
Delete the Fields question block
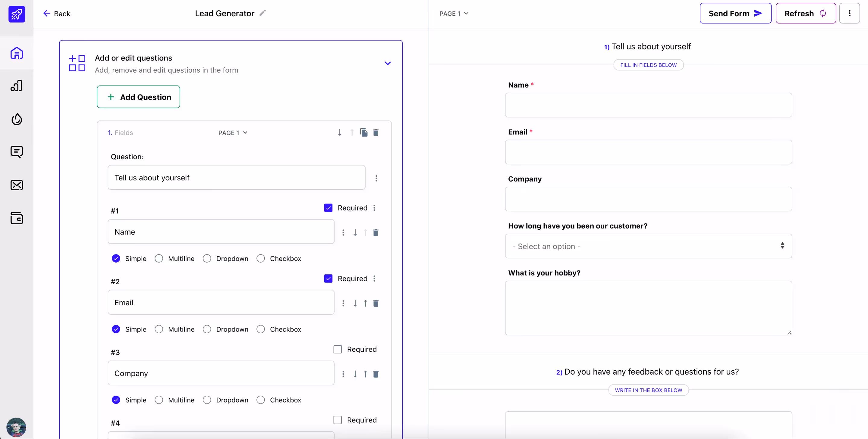(376, 132)
